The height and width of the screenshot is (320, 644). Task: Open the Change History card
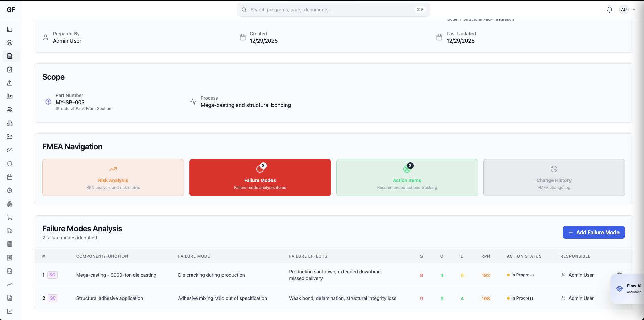click(554, 178)
